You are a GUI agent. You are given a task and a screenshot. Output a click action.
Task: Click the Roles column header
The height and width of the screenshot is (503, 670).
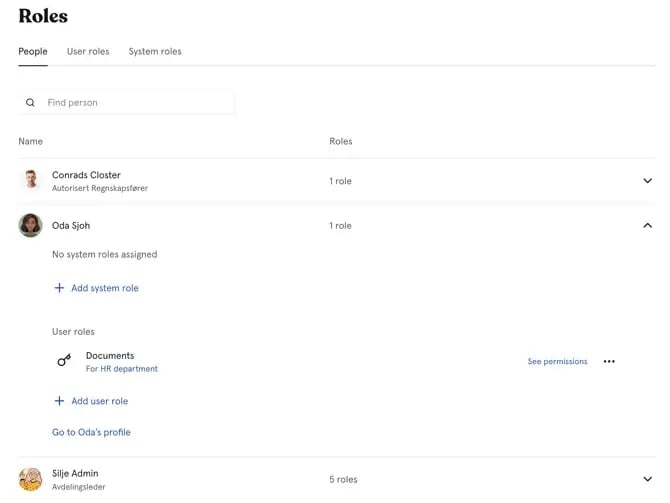(341, 141)
